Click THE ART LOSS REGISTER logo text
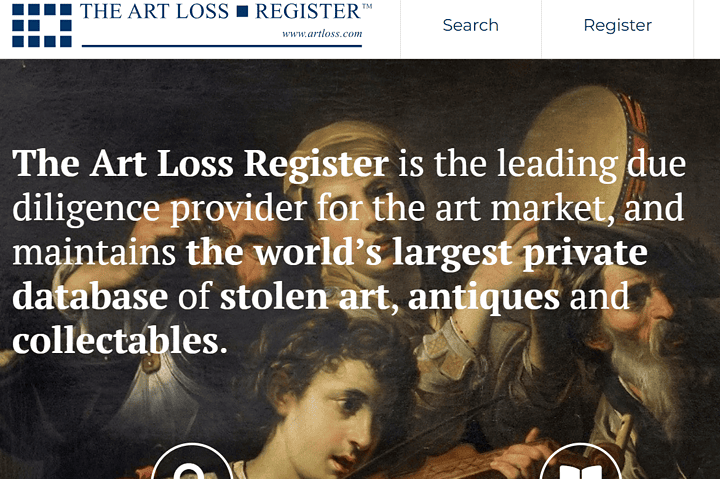Image resolution: width=720 pixels, height=479 pixels. coord(220,11)
